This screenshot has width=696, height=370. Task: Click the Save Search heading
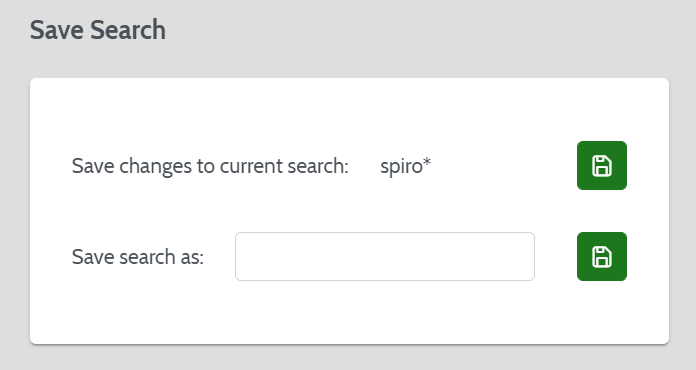click(98, 30)
